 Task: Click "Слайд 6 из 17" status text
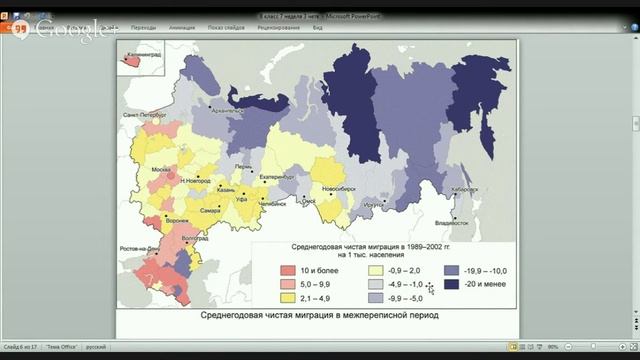tap(20, 347)
